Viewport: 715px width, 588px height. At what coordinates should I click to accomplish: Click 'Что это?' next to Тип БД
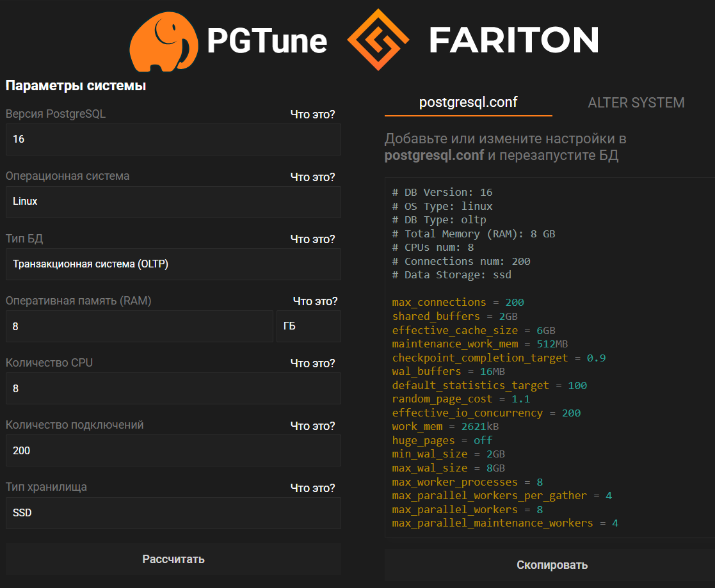pyautogui.click(x=312, y=239)
